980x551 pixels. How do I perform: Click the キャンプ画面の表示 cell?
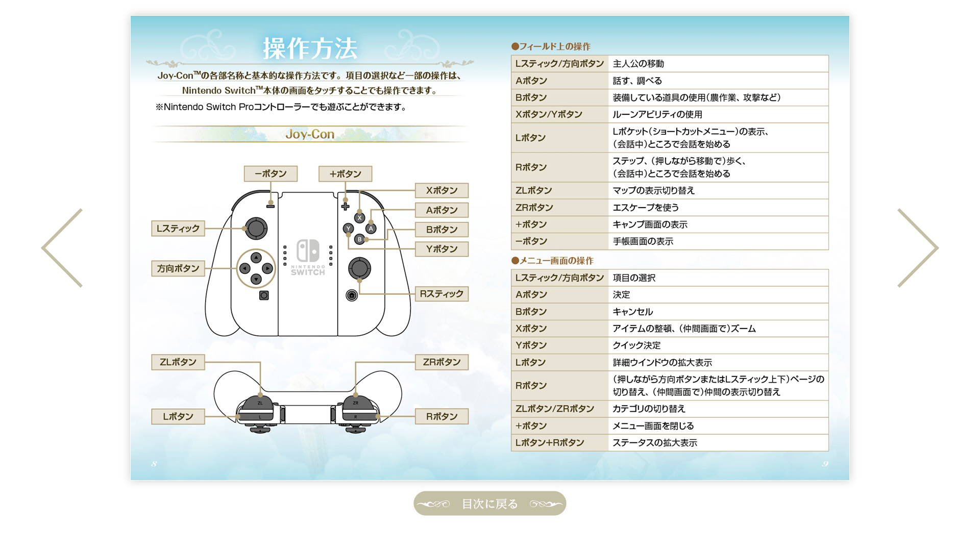tap(718, 224)
